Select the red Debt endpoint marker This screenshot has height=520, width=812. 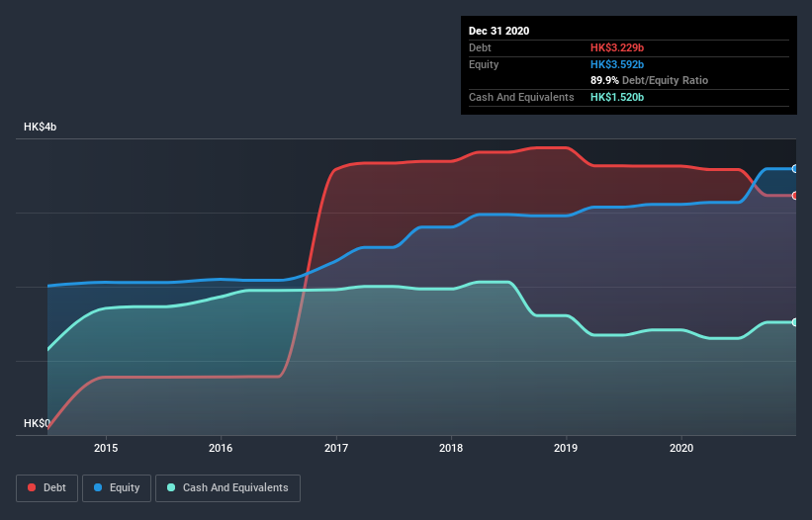point(795,196)
